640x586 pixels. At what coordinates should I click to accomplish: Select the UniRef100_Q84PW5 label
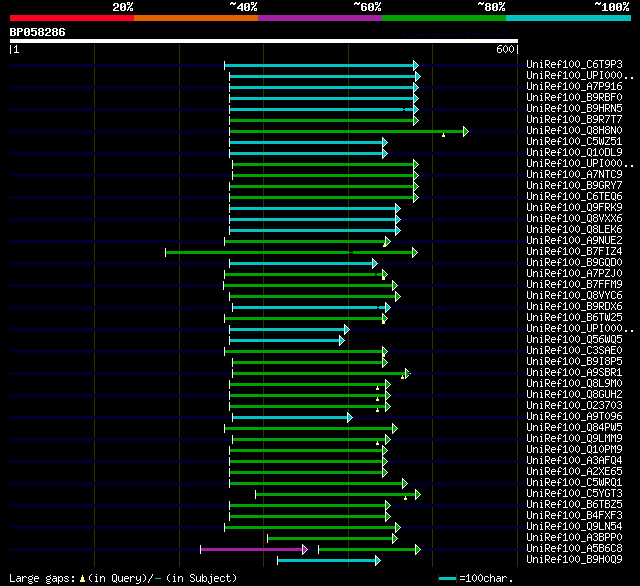coord(574,428)
